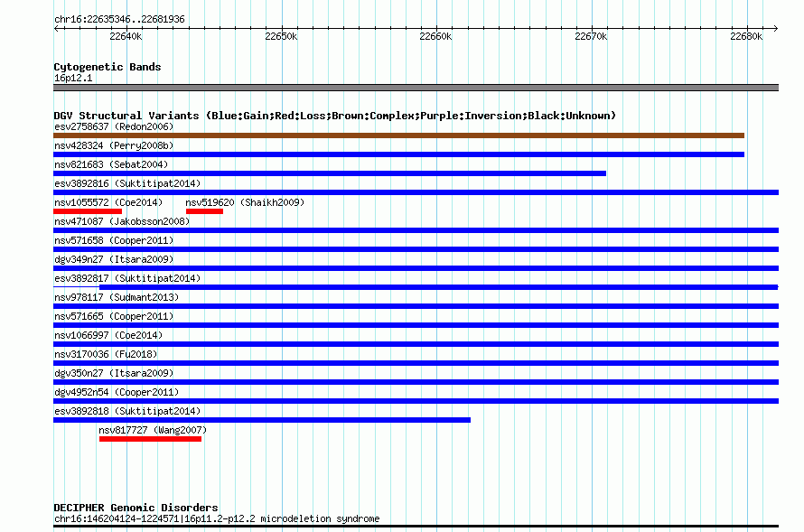Open nsv821683 (Sebat2004) variant
The image size is (804, 532).
pos(111,164)
